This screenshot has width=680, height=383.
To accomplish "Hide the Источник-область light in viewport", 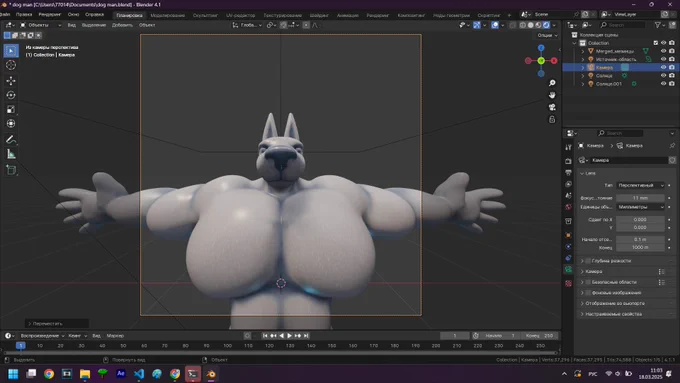I will click(x=663, y=59).
